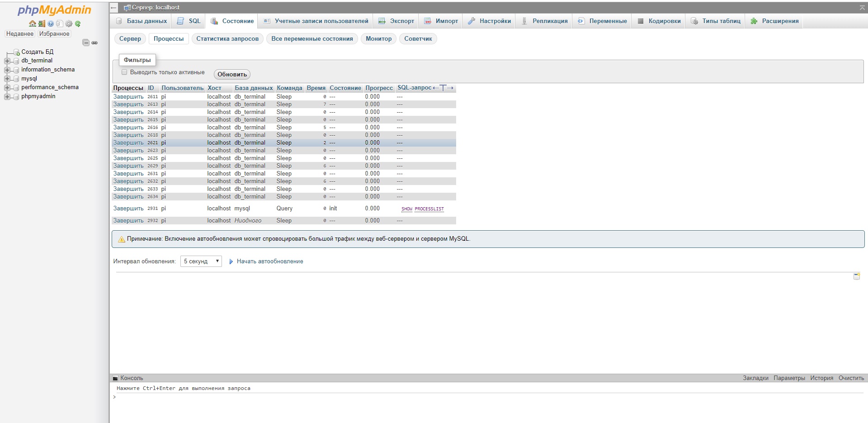
Task: Reload navigation panel with green refresh icon
Action: pos(78,24)
